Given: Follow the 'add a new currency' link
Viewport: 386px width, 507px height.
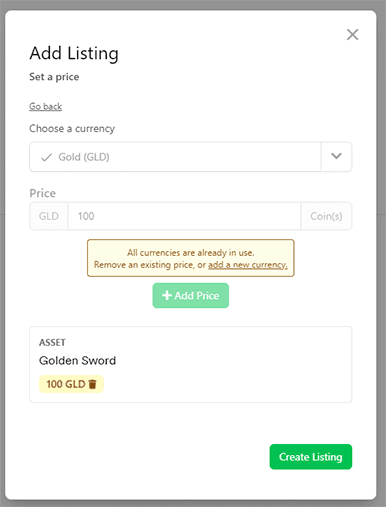Looking at the screenshot, I should [x=248, y=265].
